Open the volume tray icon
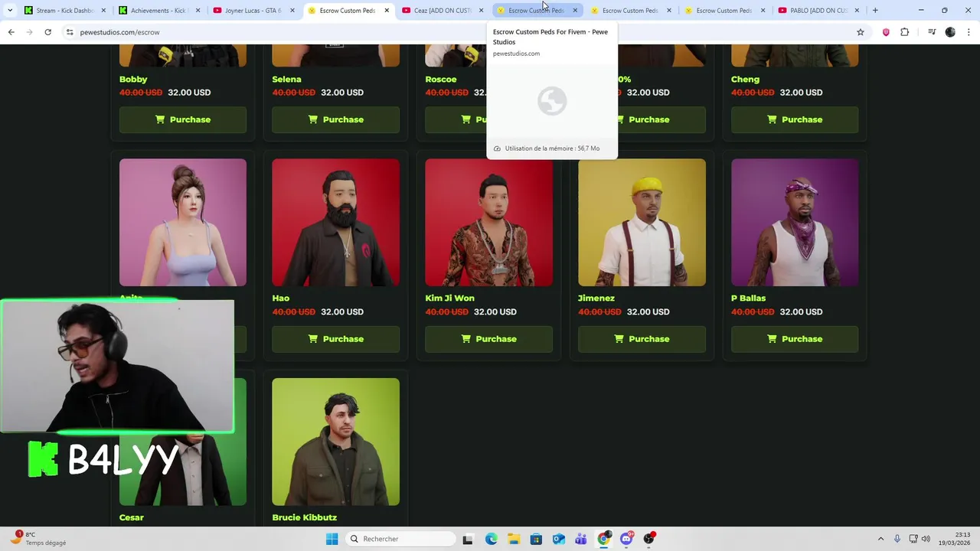 pyautogui.click(x=926, y=539)
